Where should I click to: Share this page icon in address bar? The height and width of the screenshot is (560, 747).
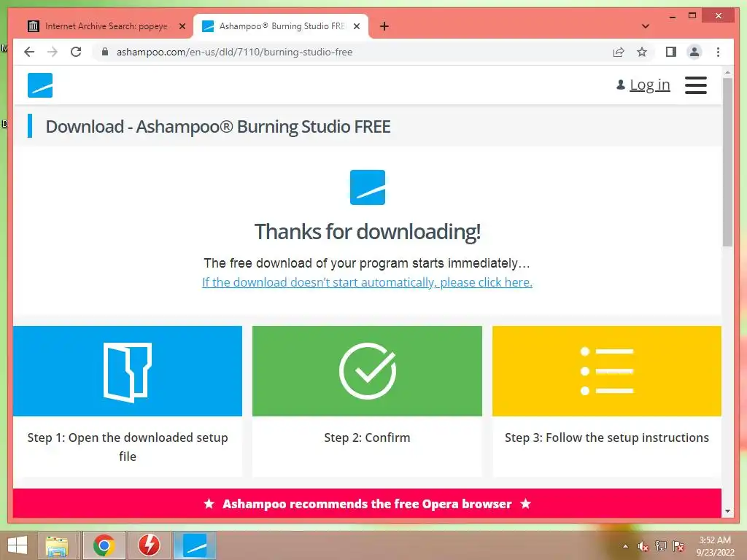point(619,52)
